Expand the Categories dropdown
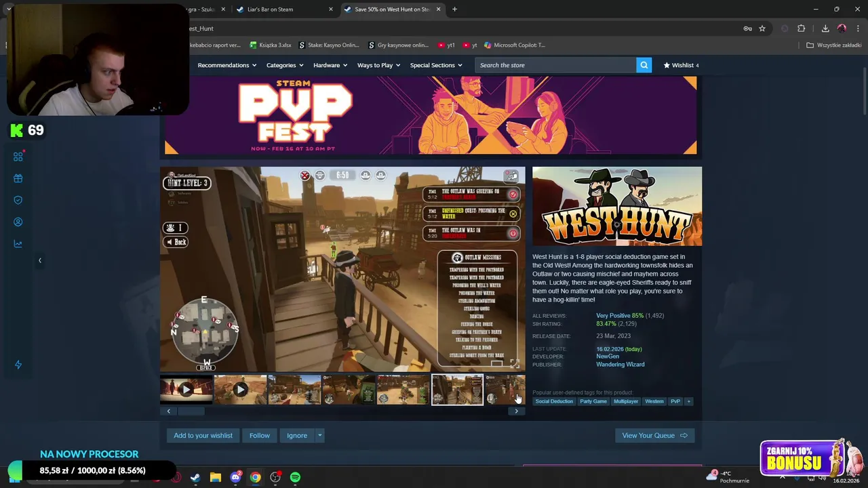The height and width of the screenshot is (488, 868). click(x=285, y=65)
